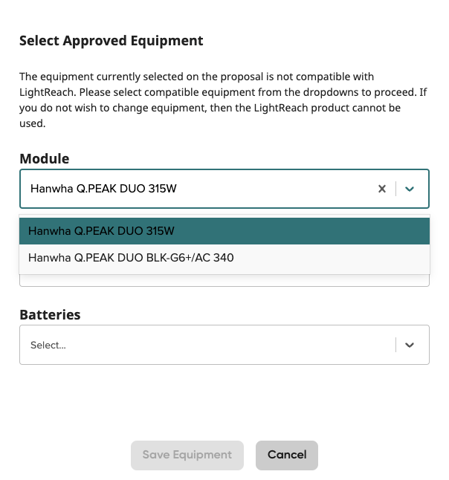Image resolution: width=449 pixels, height=480 pixels.
Task: Choose Hanwha Q.PEAK DUO BLK-G6+/AC 340 option
Action: click(224, 258)
